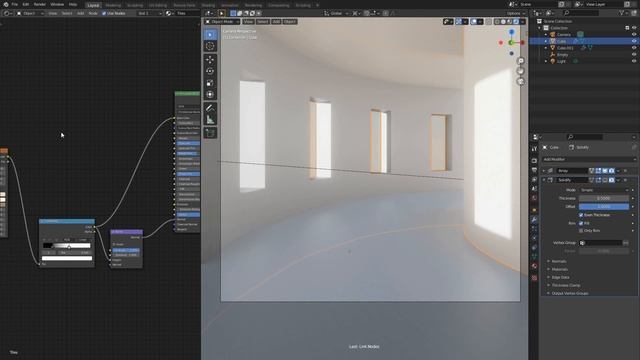Click the viewport zoom magnifier gizmo
The image size is (640, 360).
pyautogui.click(x=520, y=61)
